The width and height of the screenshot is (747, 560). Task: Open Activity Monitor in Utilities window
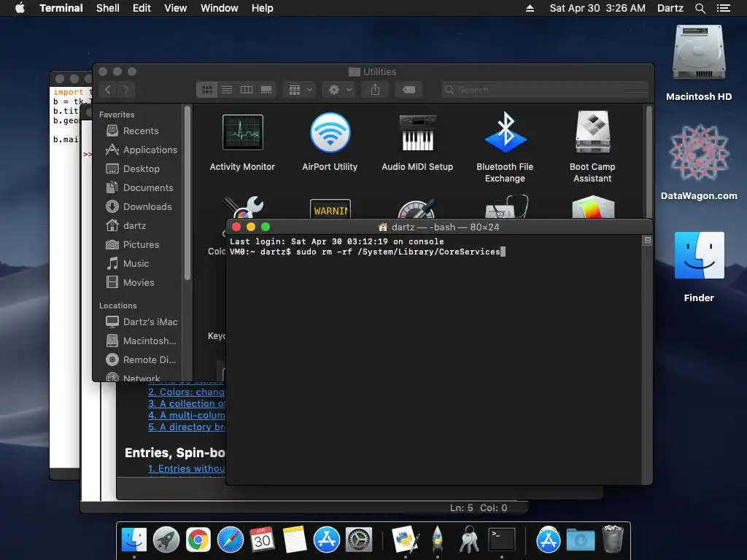coord(242,133)
